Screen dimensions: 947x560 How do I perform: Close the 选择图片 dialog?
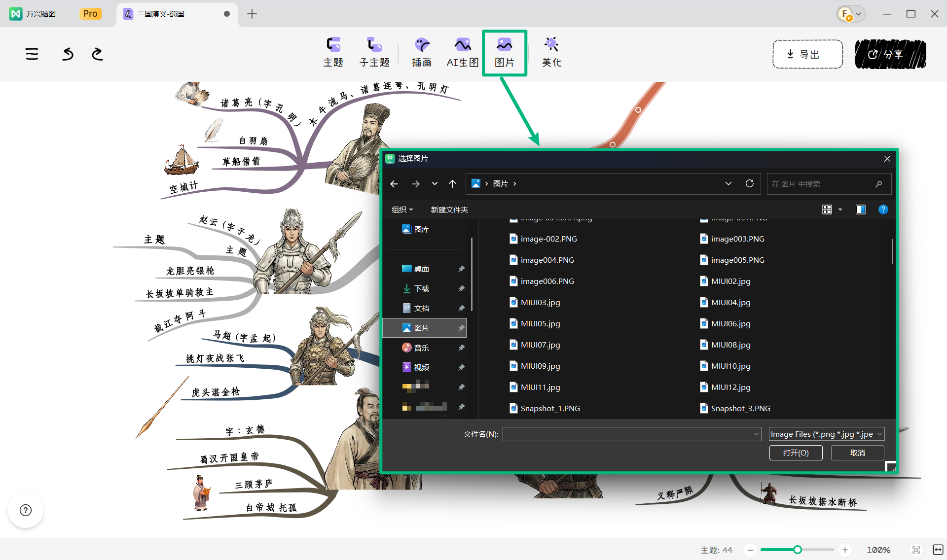coord(887,159)
